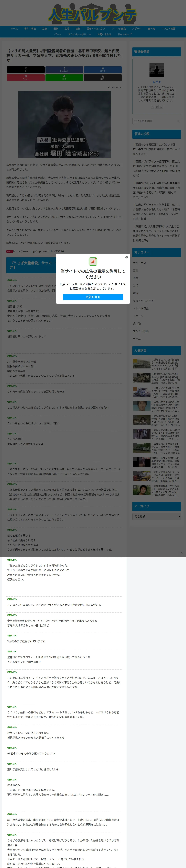Viewport: 186px width, 868px height.
Task: Click the author's X profile icon under the bio
Action: (x=153, y=107)
